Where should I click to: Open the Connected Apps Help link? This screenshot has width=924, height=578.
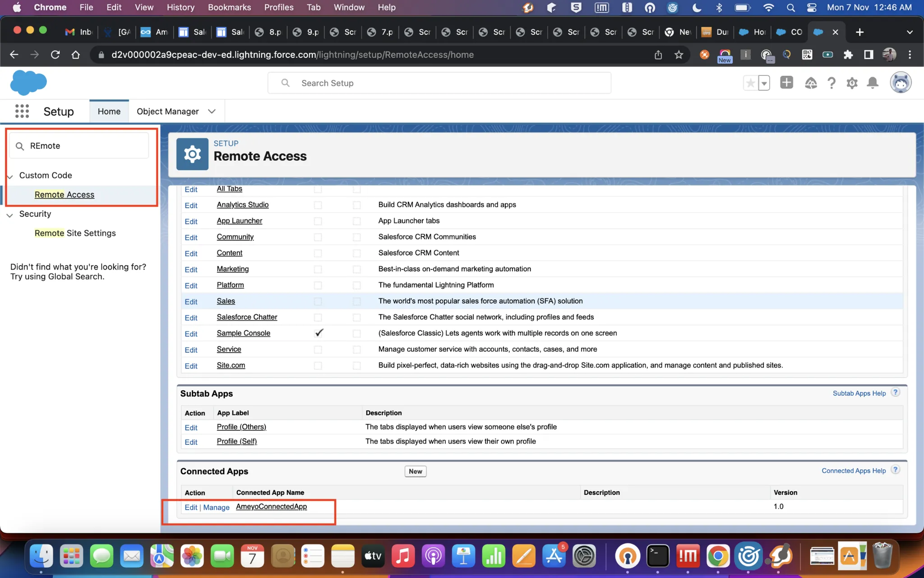coord(854,471)
